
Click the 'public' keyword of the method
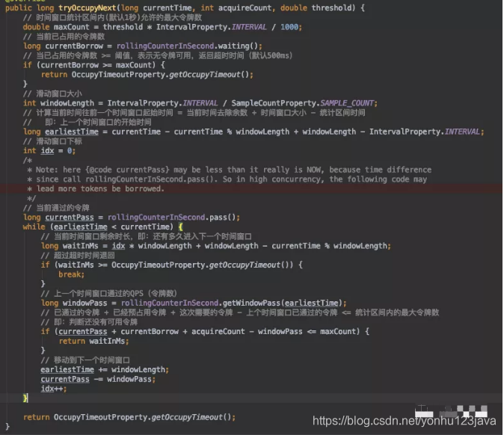(19, 7)
